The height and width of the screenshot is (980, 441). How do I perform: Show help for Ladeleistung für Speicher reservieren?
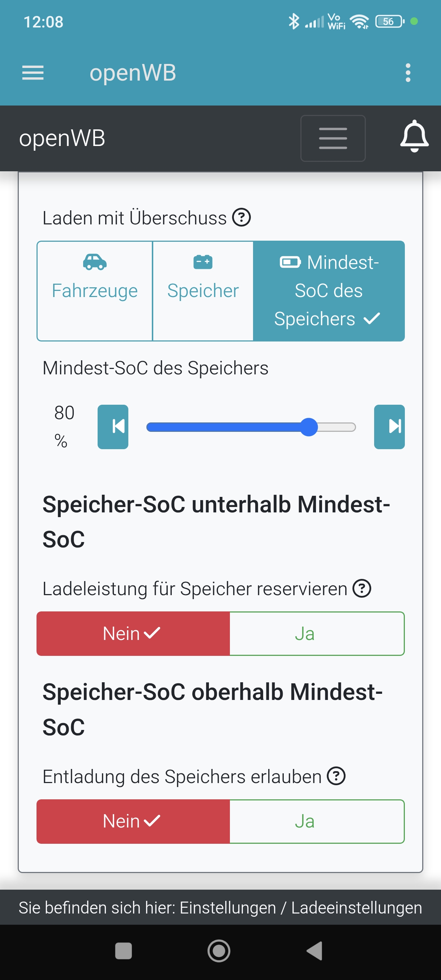click(361, 588)
